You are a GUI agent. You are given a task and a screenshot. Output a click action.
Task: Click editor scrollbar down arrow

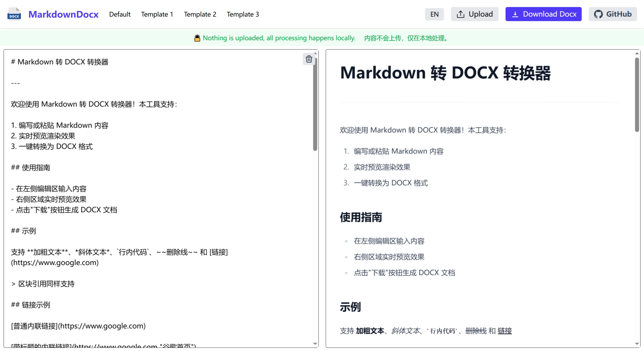pyautogui.click(x=315, y=343)
